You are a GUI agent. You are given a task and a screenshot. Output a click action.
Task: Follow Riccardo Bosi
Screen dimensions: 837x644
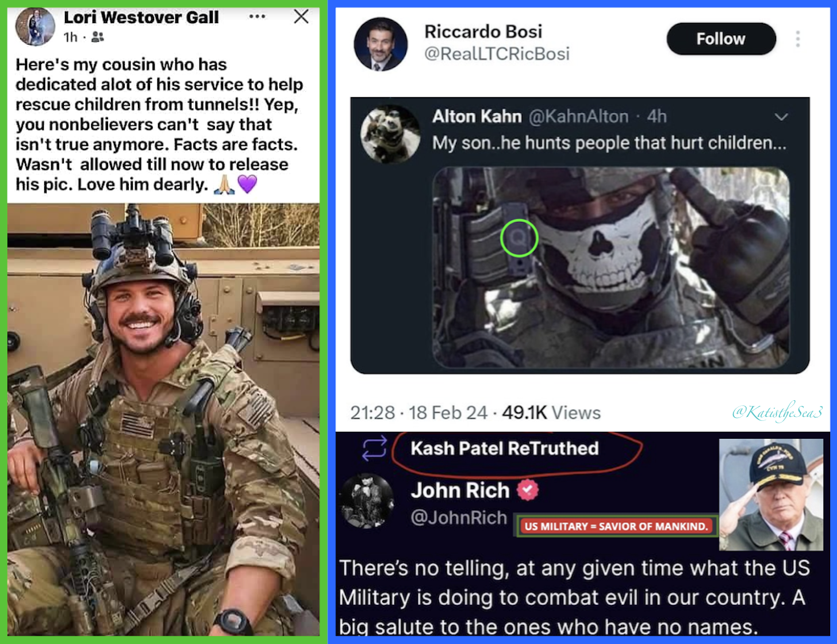click(721, 39)
